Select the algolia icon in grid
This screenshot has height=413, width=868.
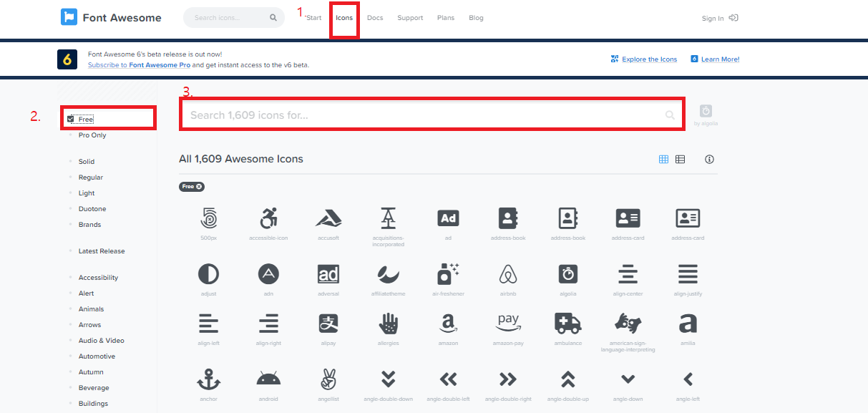pyautogui.click(x=568, y=273)
